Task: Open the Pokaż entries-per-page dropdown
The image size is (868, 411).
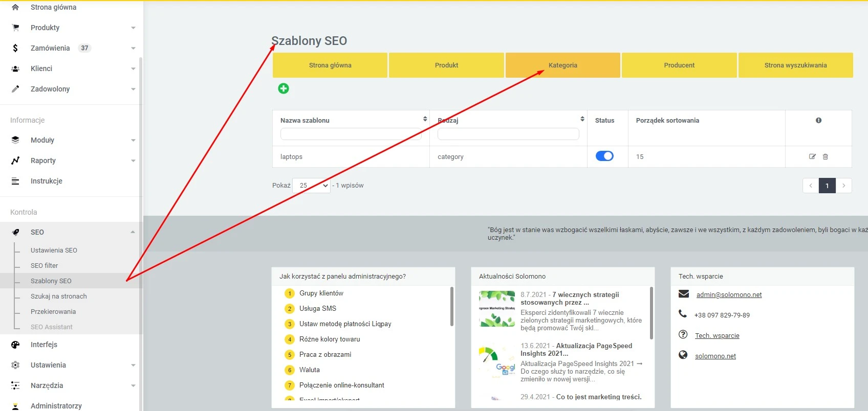Action: (x=312, y=186)
